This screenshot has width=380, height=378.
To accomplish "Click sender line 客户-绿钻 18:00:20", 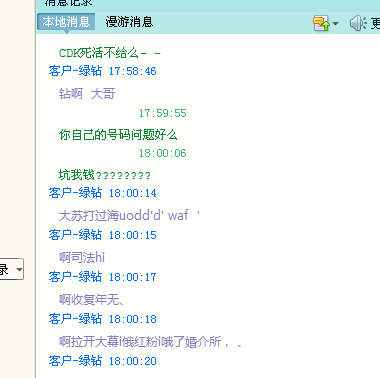I will [102, 361].
